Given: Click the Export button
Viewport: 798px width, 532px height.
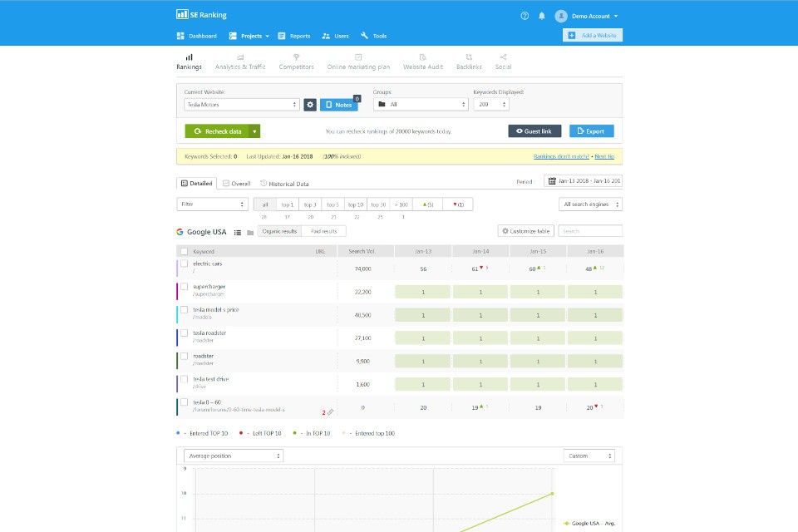Looking at the screenshot, I should [x=591, y=131].
